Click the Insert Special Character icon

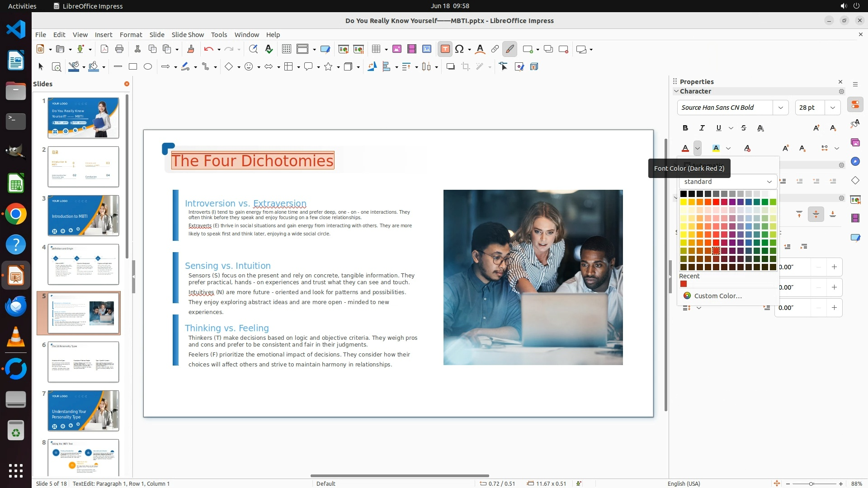[459, 49]
